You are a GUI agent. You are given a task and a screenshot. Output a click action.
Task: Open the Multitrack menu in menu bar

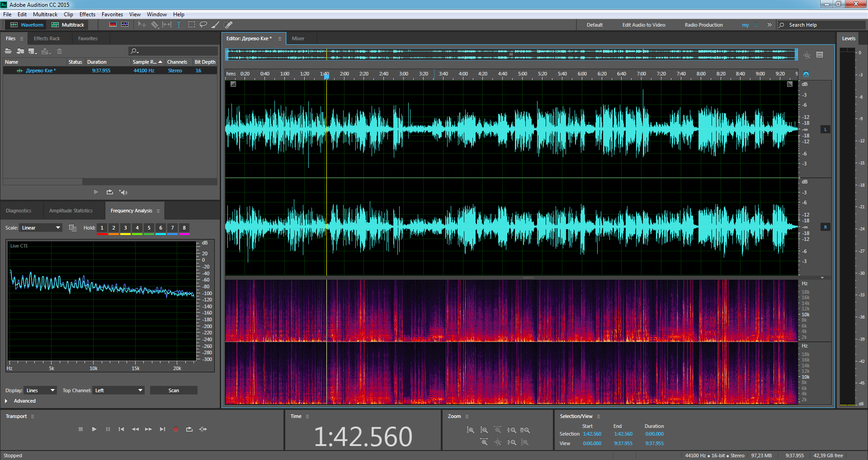(45, 14)
